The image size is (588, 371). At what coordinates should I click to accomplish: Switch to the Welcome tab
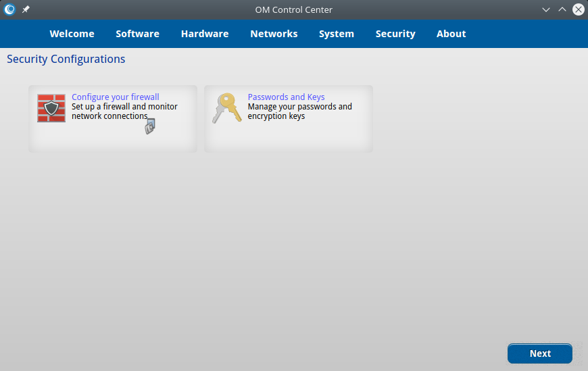pos(72,34)
